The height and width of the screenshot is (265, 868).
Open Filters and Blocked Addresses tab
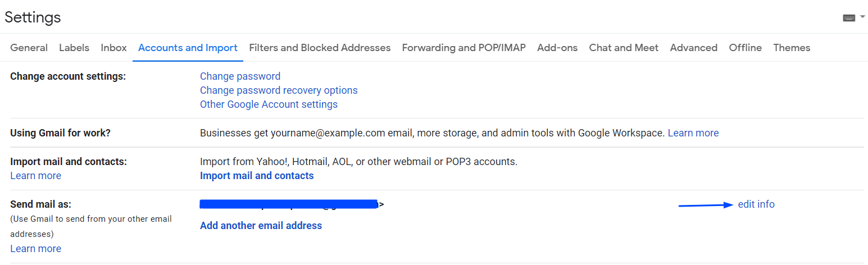(320, 48)
